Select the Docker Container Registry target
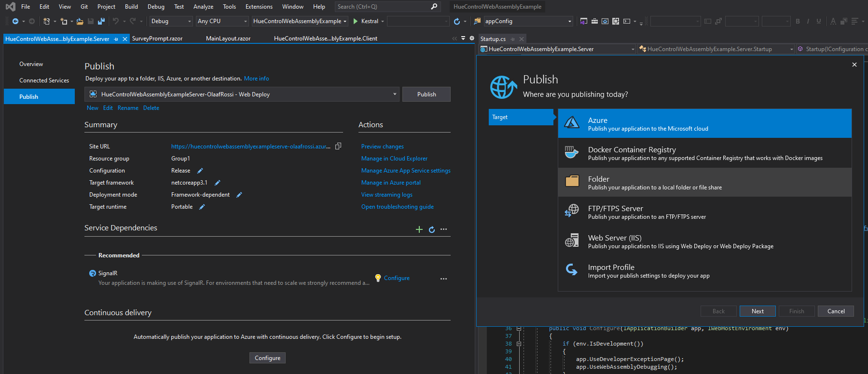 tap(705, 153)
